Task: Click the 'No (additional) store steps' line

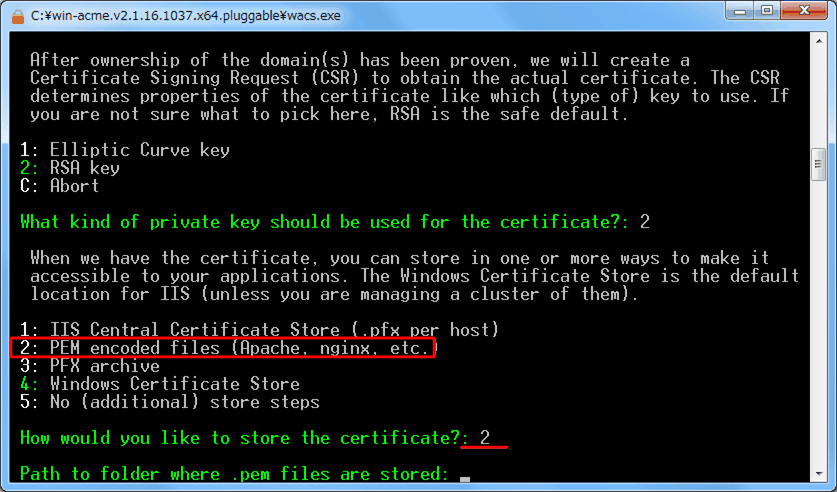Action: [170, 402]
